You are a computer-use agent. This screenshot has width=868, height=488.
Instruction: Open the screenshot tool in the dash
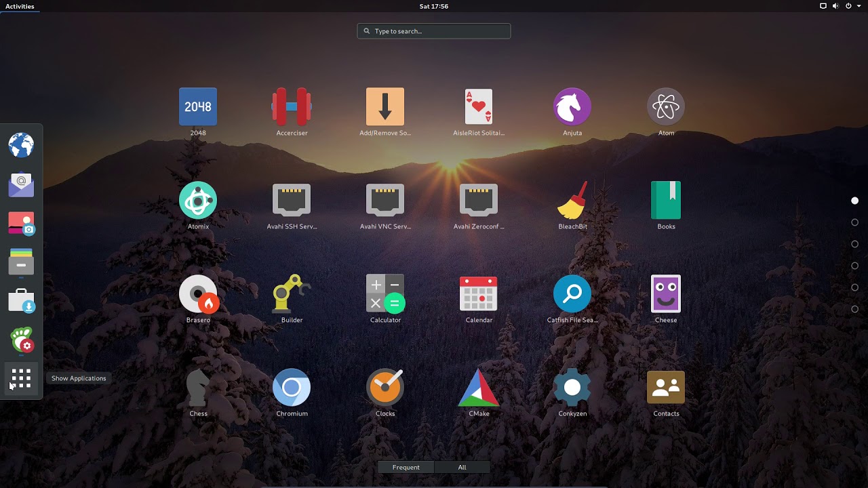click(21, 224)
